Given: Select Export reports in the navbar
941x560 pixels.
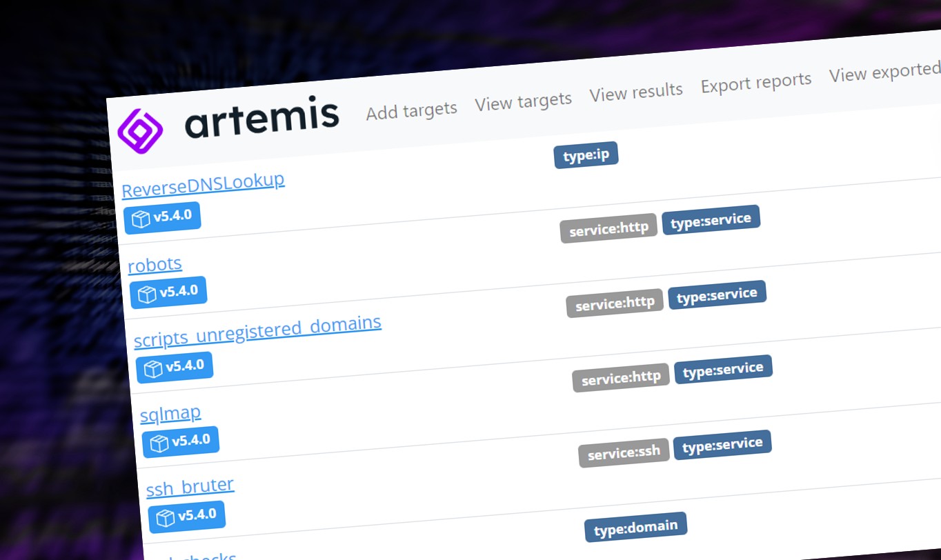Looking at the screenshot, I should pos(755,82).
